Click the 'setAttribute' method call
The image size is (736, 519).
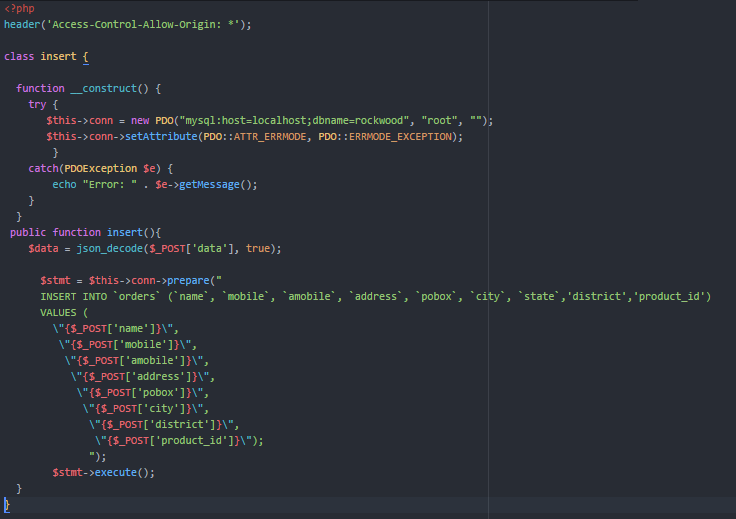coord(161,137)
